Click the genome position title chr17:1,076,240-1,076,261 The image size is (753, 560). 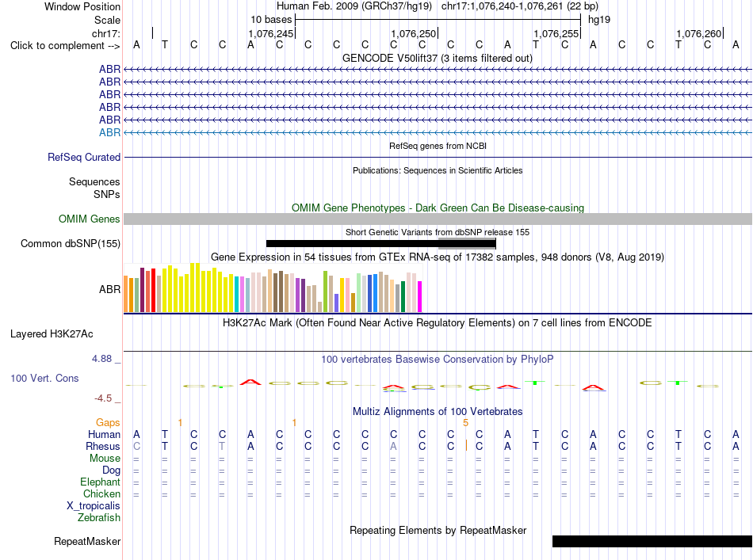520,6
